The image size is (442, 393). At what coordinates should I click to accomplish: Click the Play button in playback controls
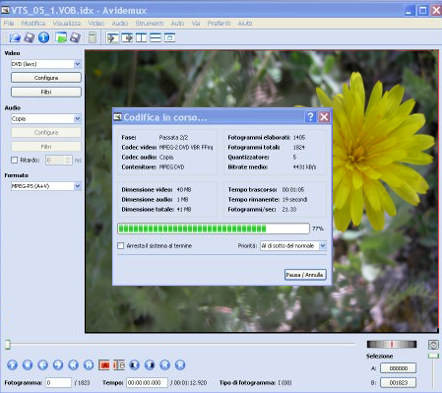[12, 365]
